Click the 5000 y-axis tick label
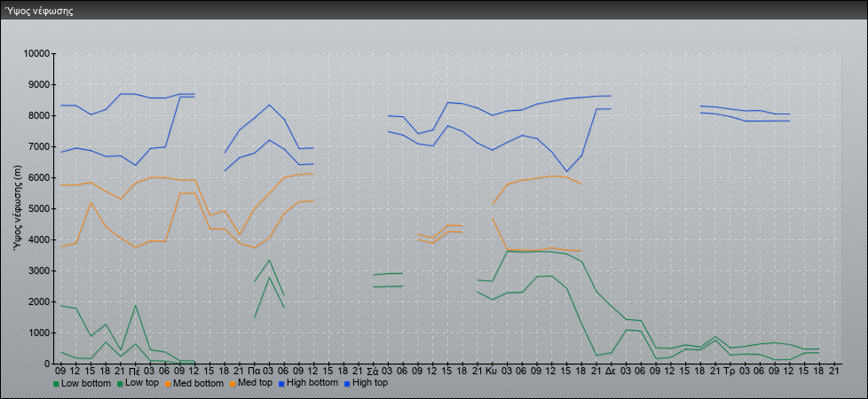This screenshot has width=868, height=399. point(39,208)
